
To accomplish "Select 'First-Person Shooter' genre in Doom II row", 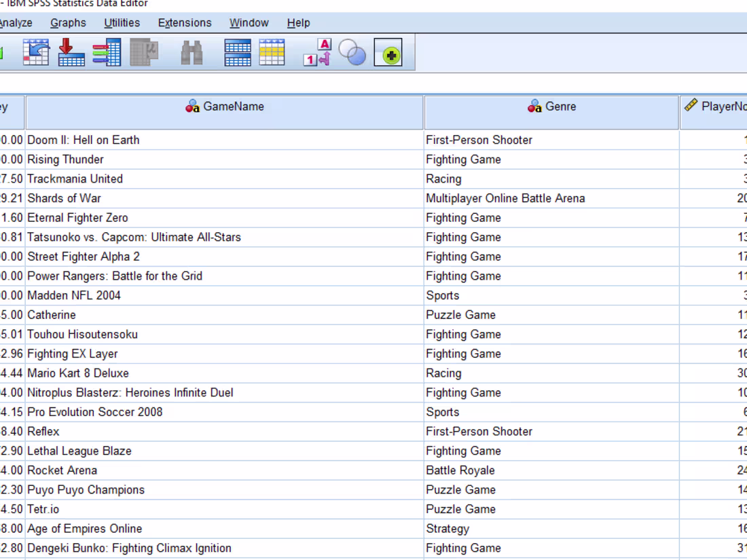I will (x=551, y=140).
